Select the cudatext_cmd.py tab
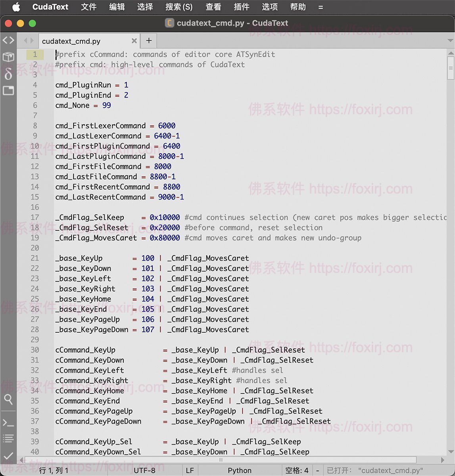This screenshot has height=476, width=455. click(71, 40)
